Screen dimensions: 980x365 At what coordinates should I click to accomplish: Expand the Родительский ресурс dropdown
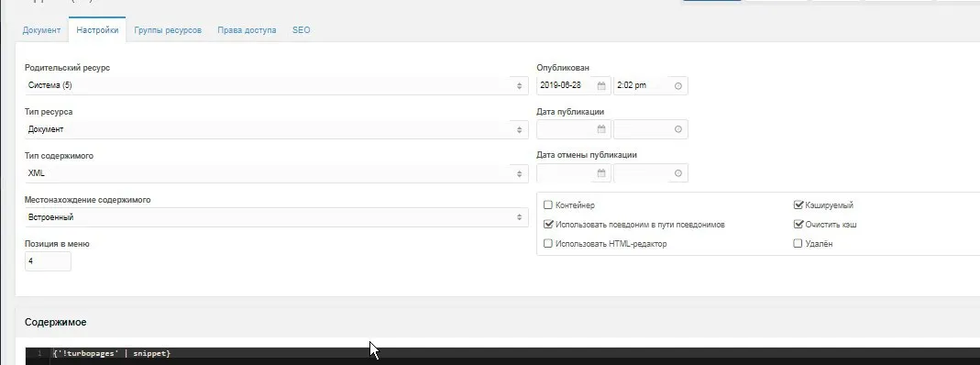[276, 85]
